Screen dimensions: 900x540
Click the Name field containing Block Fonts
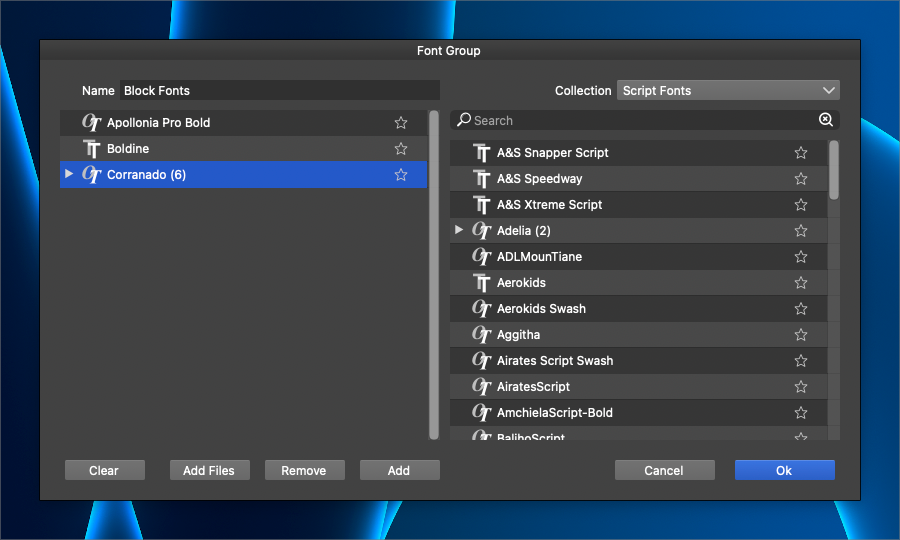(279, 91)
